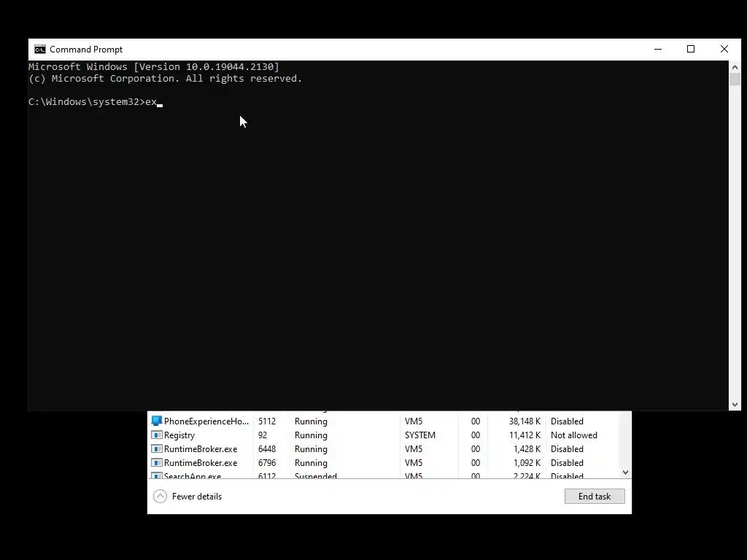Click Not allowed UAC virtualization cell
The image size is (747, 560).
(574, 435)
